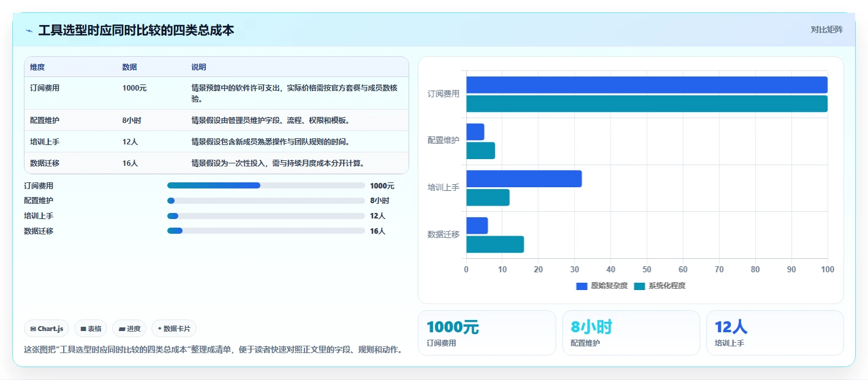Click the 1000元 cell in the table
868x380 pixels.
tap(134, 88)
